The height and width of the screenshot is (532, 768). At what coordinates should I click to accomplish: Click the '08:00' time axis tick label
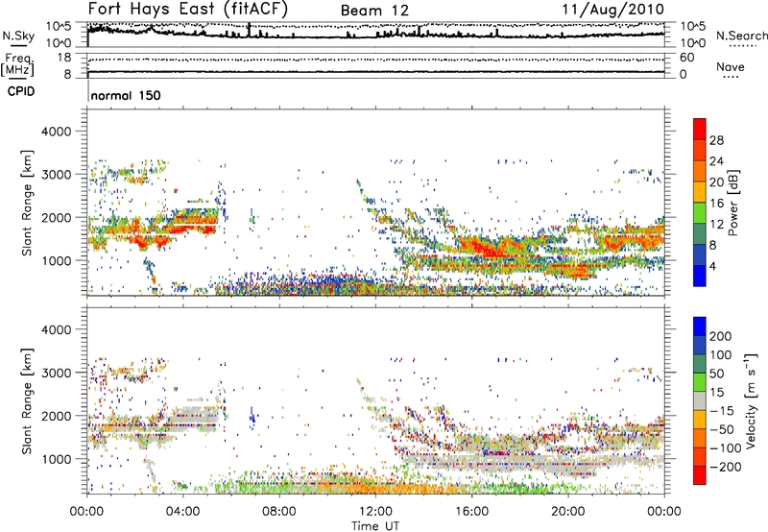[x=279, y=512]
